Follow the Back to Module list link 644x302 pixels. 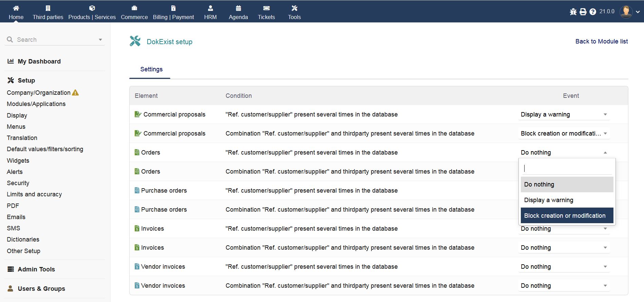[601, 41]
